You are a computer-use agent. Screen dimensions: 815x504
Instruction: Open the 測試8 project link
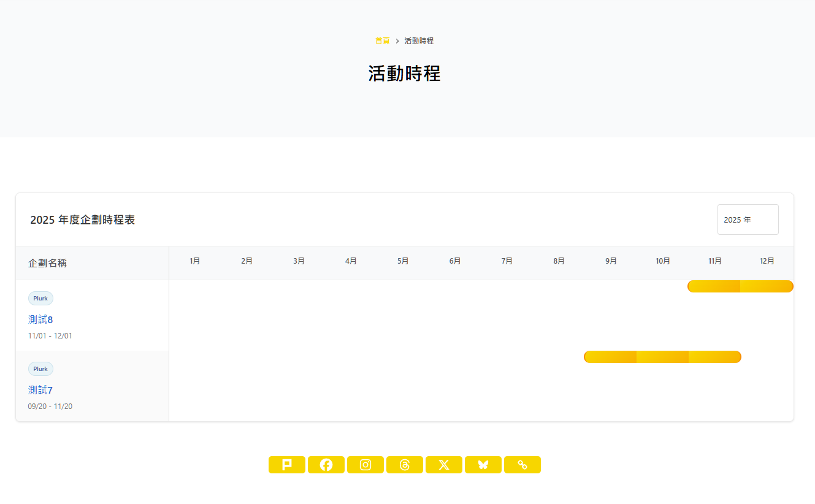pyautogui.click(x=40, y=319)
